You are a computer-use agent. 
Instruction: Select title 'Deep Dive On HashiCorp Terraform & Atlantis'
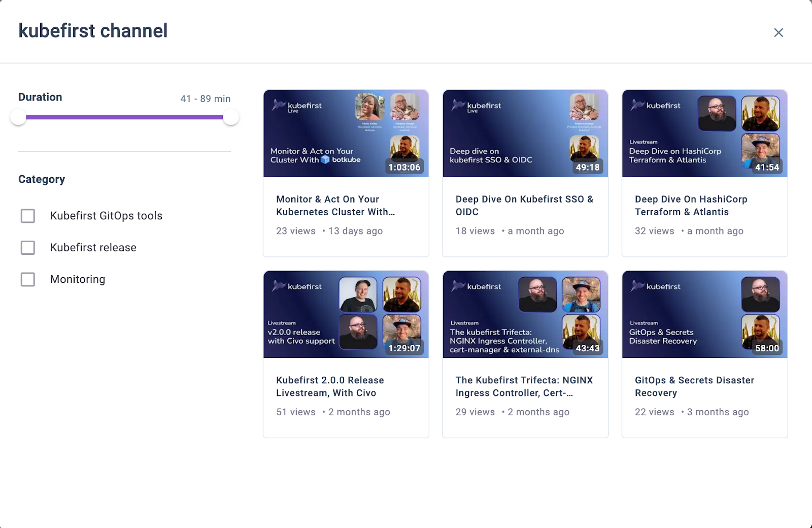[x=691, y=206]
